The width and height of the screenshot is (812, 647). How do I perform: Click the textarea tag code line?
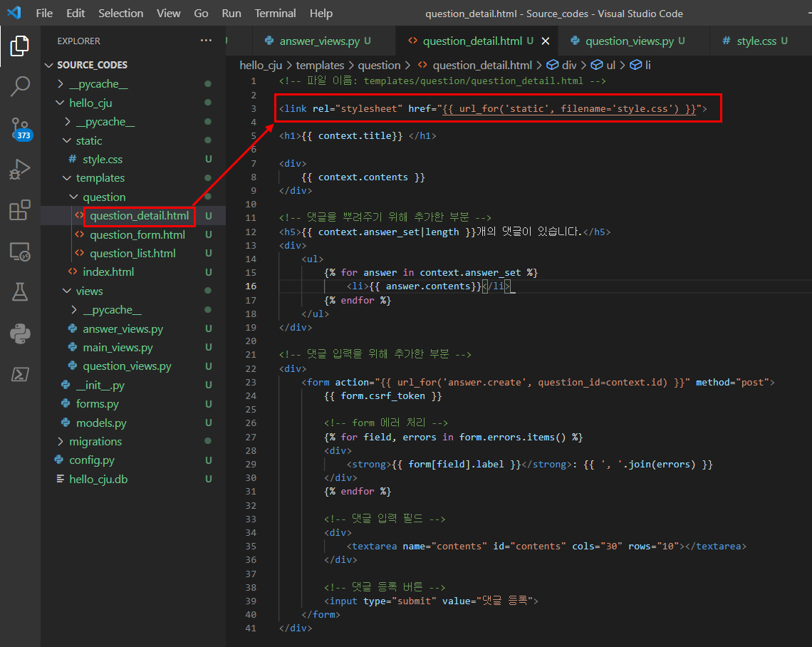pos(545,546)
